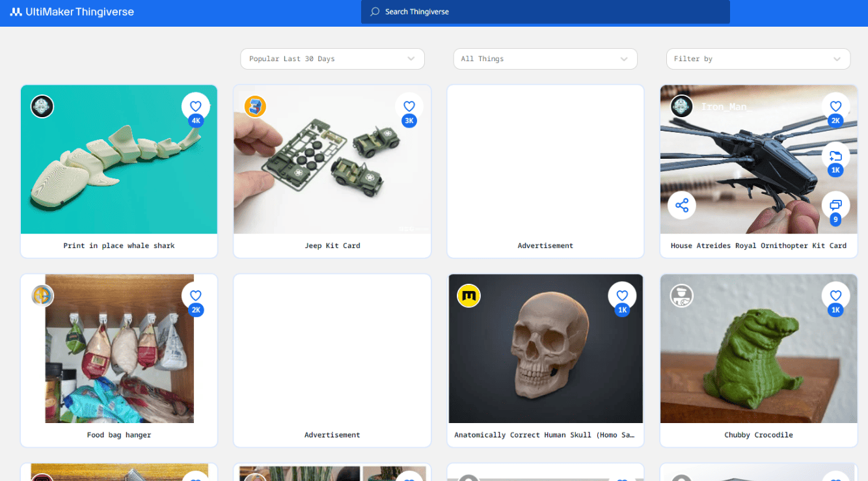The width and height of the screenshot is (868, 481).
Task: Like the Print in place whale shark
Action: click(x=196, y=106)
